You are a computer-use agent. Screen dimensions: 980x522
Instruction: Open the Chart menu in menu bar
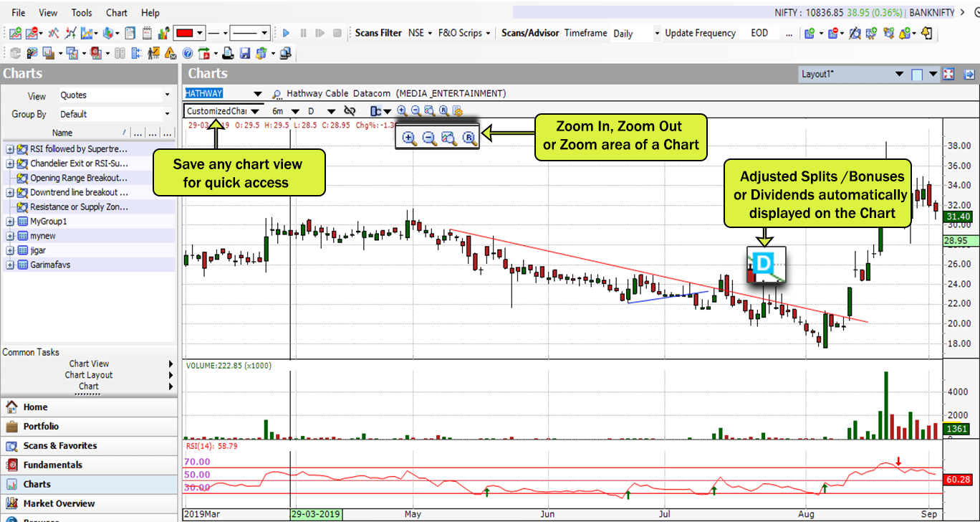click(x=117, y=13)
